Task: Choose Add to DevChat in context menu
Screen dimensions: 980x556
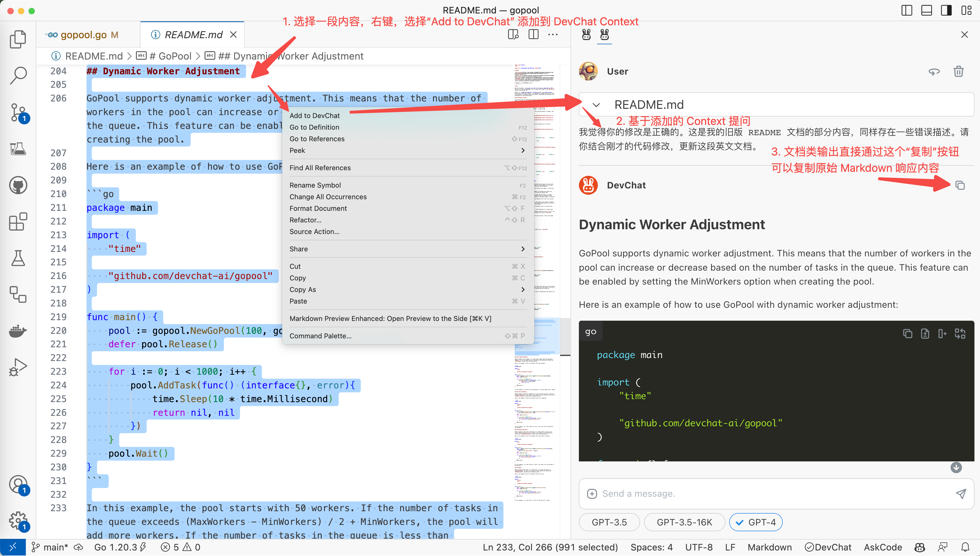Action: [x=315, y=115]
